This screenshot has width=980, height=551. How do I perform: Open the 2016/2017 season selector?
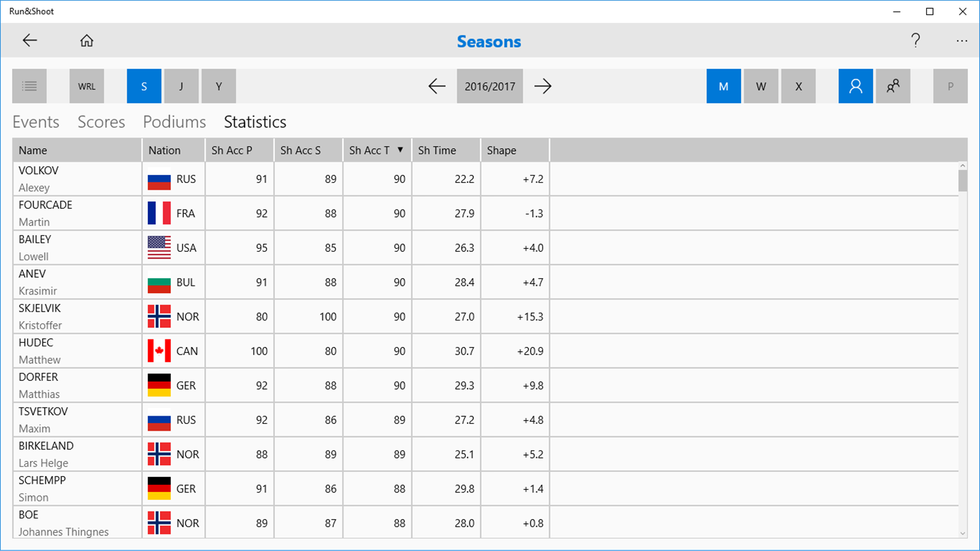pyautogui.click(x=490, y=86)
